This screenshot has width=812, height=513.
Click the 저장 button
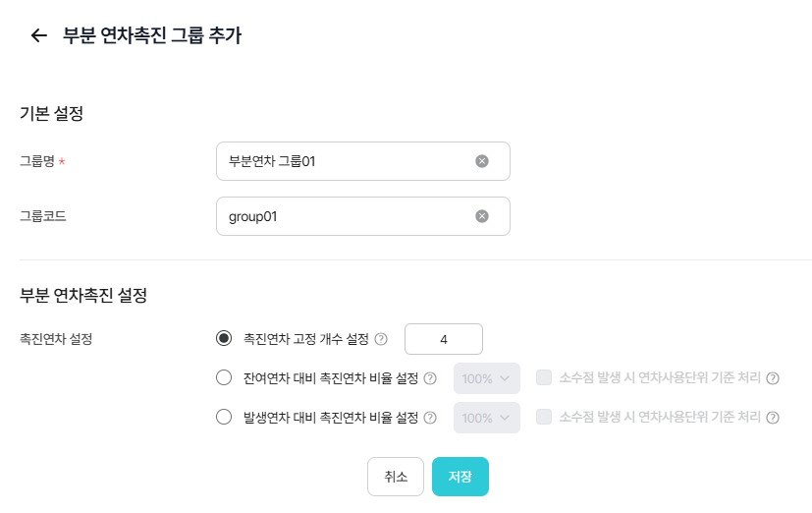pyautogui.click(x=460, y=477)
